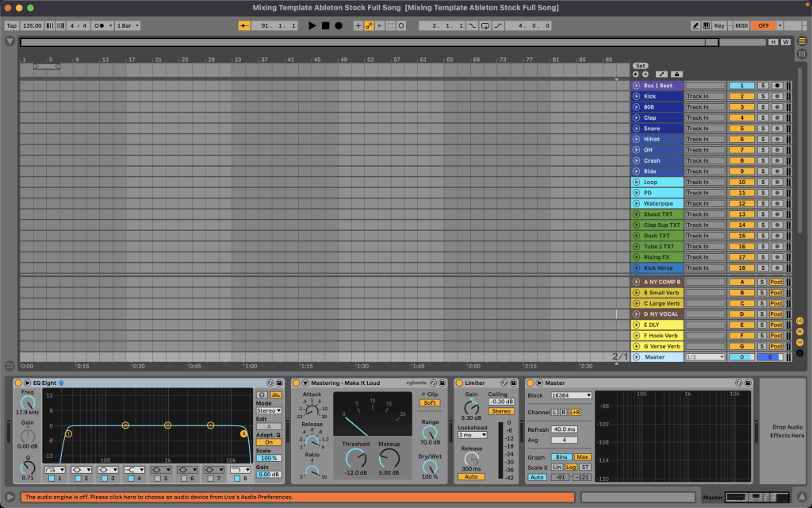The width and height of the screenshot is (812, 508).
Task: Click the Arrangement Record circle icon
Action: [x=339, y=25]
